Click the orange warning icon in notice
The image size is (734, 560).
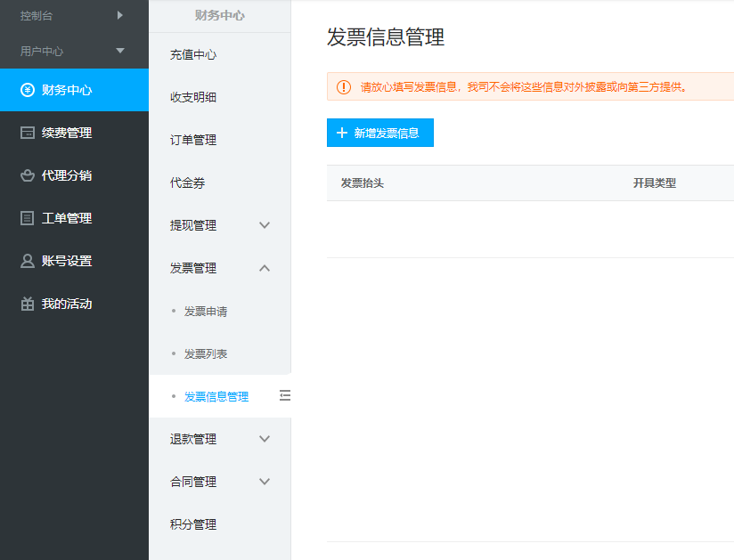344,86
